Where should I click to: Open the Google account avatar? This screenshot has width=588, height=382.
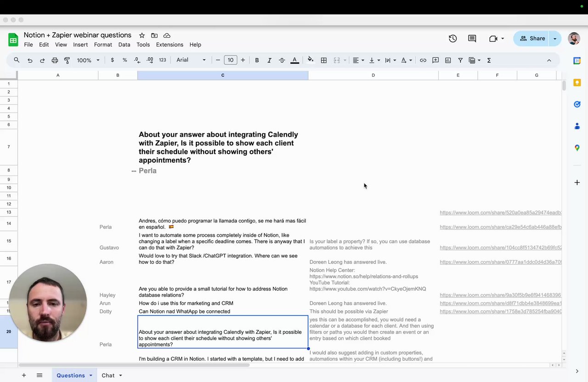(574, 39)
